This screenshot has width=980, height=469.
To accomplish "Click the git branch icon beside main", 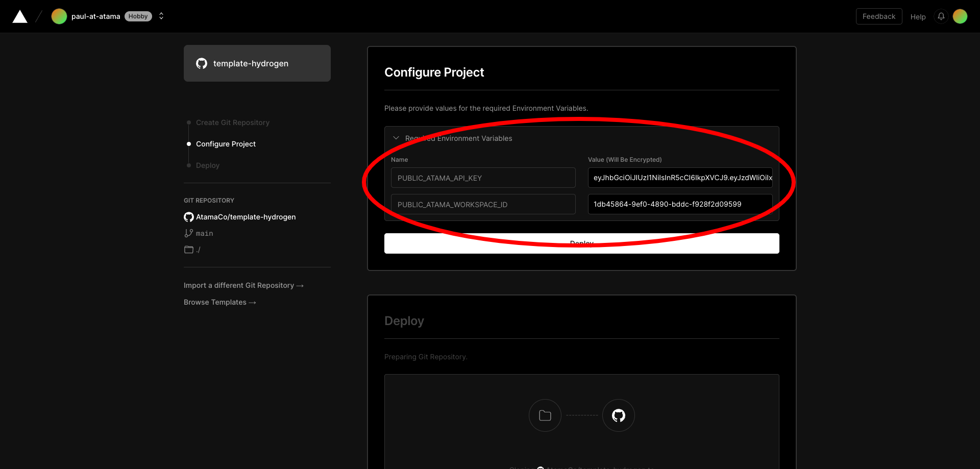I will [189, 233].
